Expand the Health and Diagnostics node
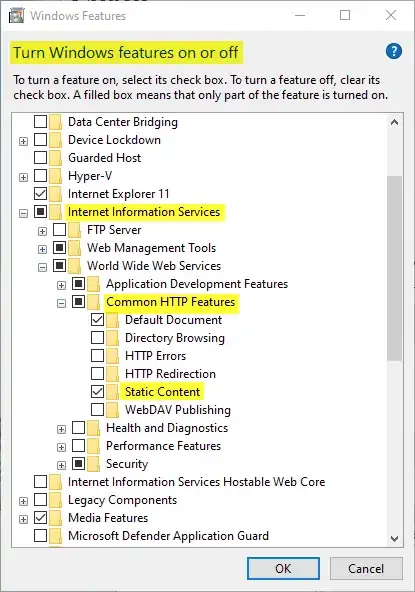 click(61, 429)
